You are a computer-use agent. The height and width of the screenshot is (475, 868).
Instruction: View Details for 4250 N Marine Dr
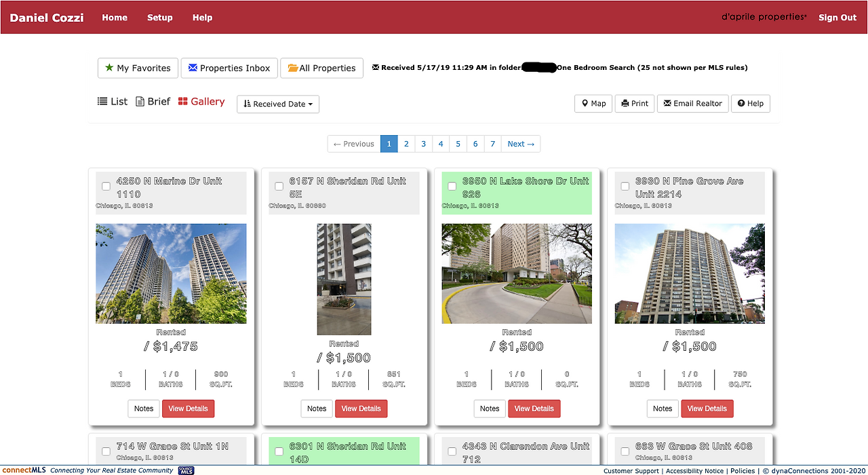coord(189,408)
